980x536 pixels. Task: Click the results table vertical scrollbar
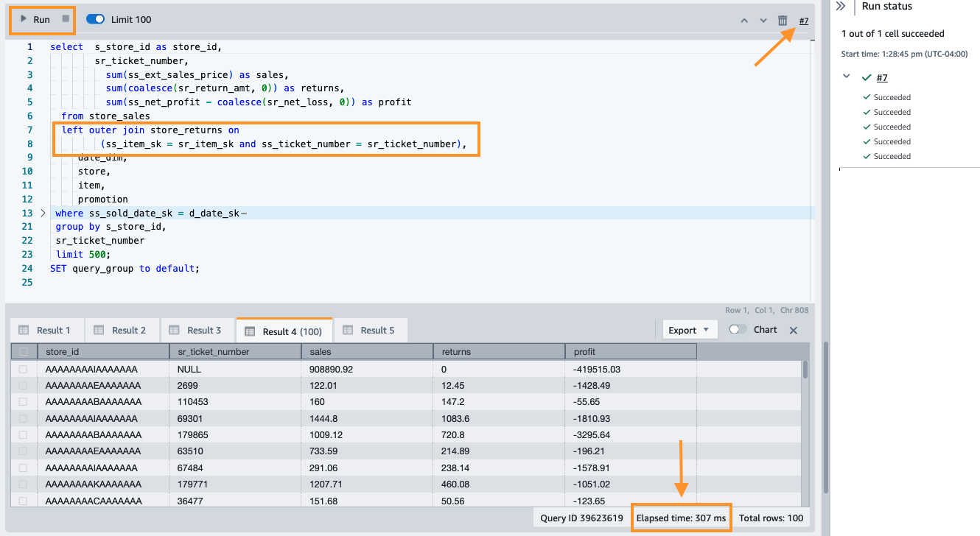click(805, 370)
